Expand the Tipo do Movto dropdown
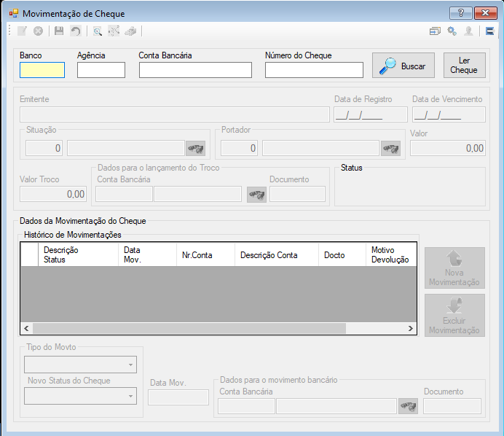The image size is (504, 436). point(130,365)
